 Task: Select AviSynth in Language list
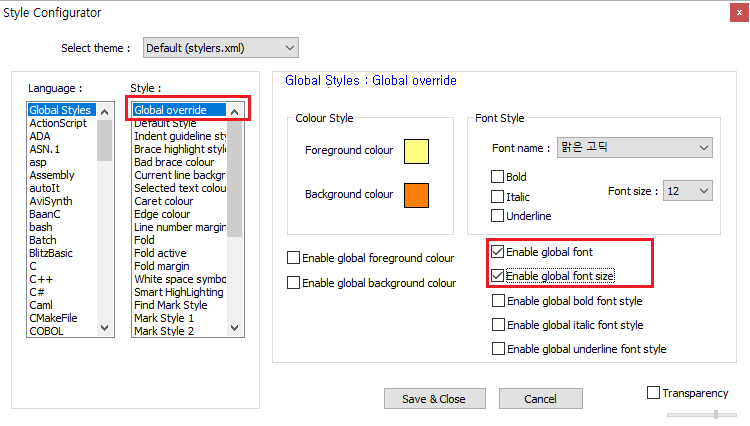tap(62, 201)
